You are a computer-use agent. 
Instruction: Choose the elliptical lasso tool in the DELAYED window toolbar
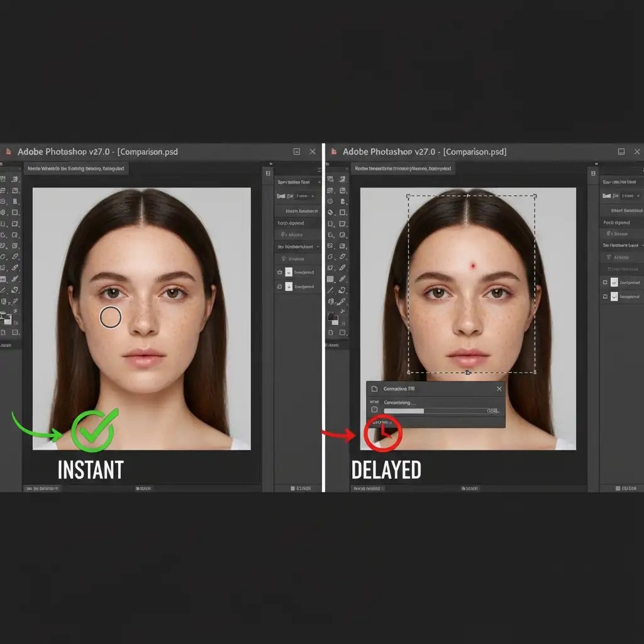tap(330, 257)
